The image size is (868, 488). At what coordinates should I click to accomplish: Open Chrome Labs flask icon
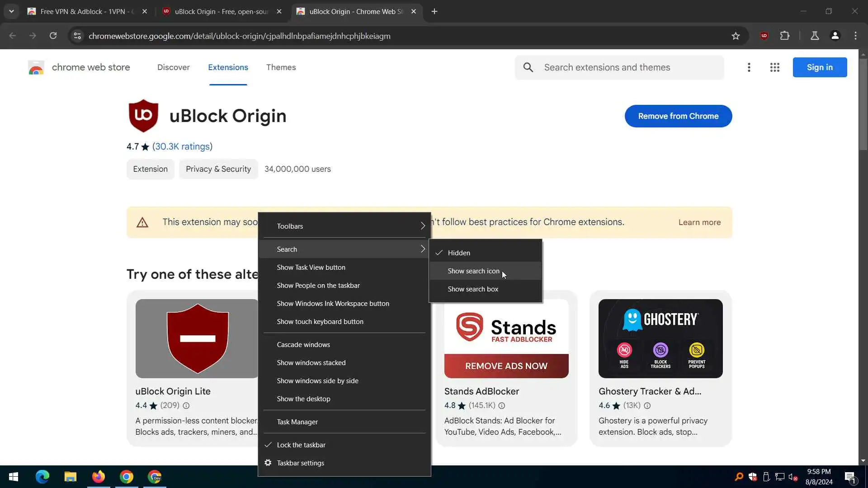pos(815,36)
